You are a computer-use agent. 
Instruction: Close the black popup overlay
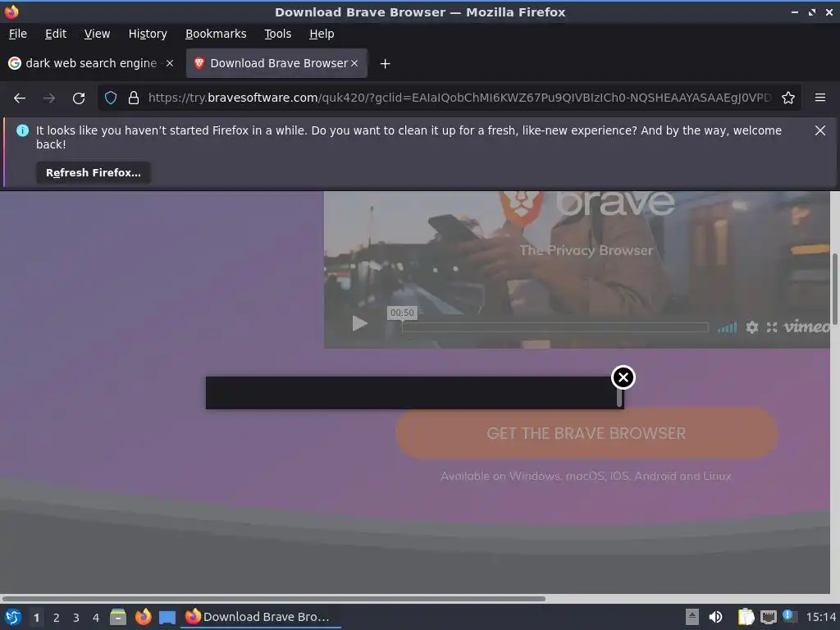623,377
